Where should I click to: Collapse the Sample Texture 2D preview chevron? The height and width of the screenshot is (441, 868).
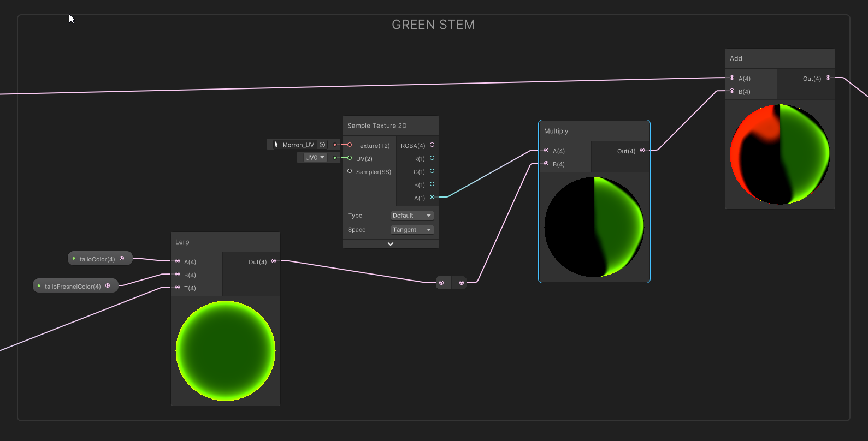391,244
